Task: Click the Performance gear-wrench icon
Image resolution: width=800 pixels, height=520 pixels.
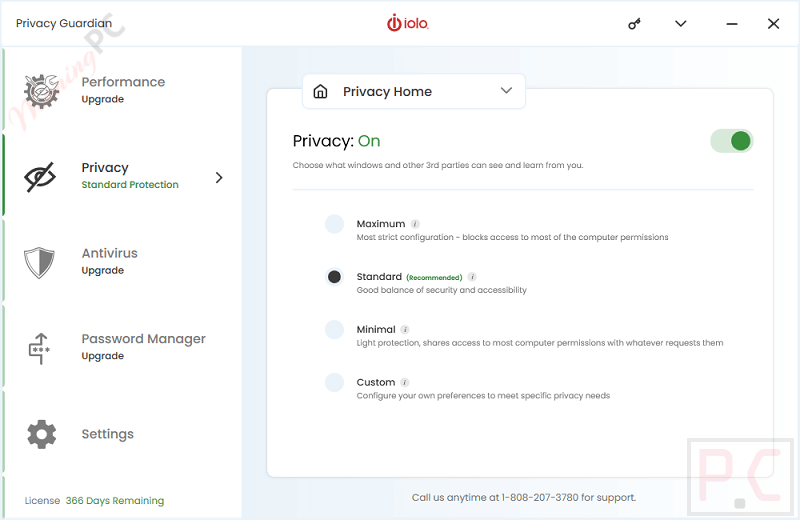Action: point(41,91)
